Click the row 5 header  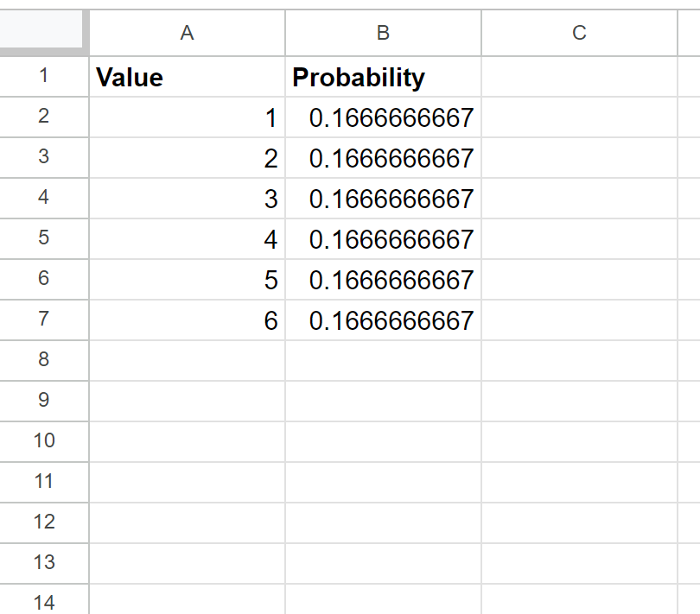(x=43, y=239)
